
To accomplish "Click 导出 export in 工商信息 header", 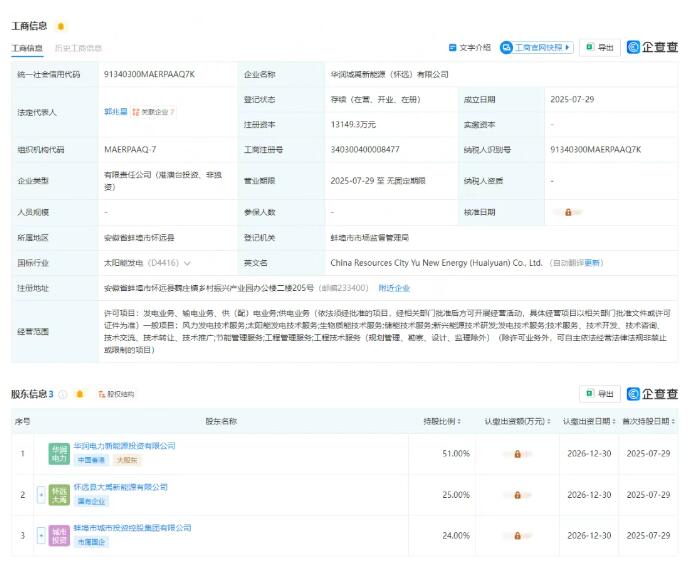I will click(601, 47).
